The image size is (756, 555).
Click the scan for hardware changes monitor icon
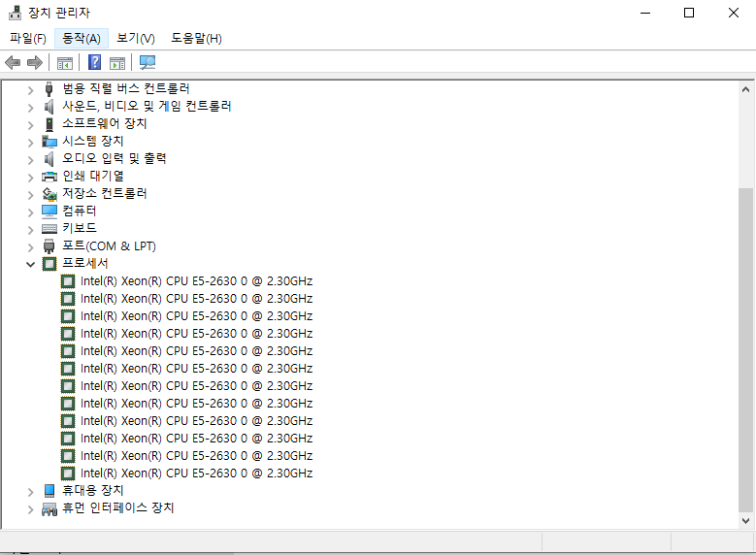click(x=148, y=62)
